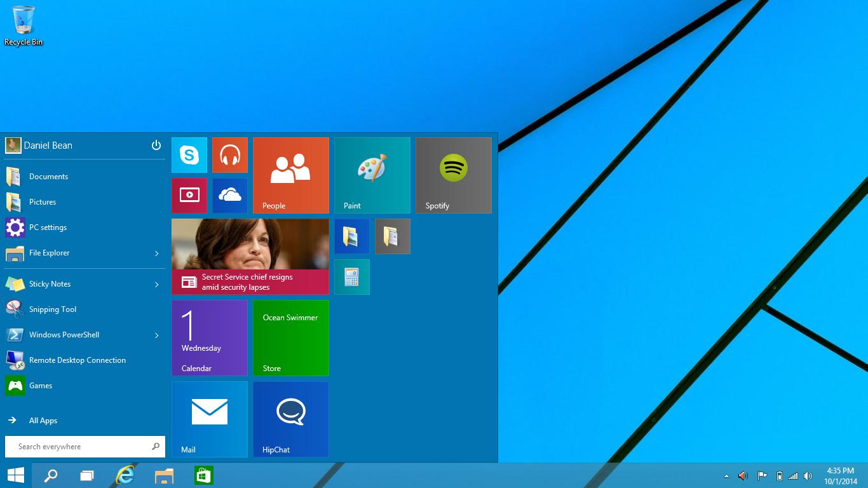Open the Spotify tile
The width and height of the screenshot is (868, 488).
click(x=454, y=175)
